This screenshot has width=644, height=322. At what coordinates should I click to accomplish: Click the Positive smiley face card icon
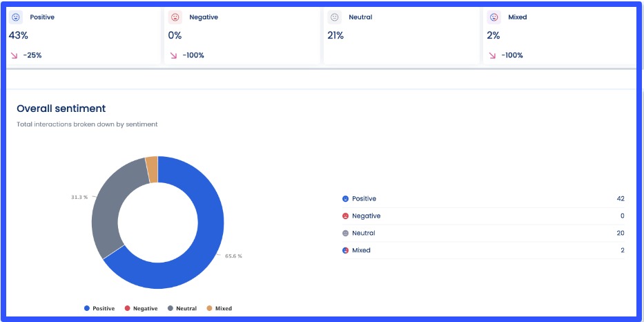15,17
